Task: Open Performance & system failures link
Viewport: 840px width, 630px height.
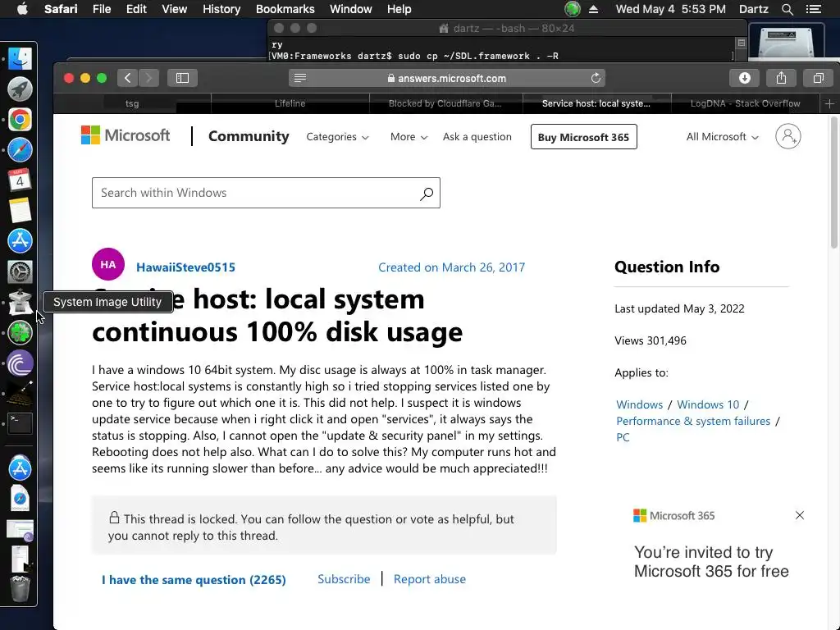Action: point(692,421)
